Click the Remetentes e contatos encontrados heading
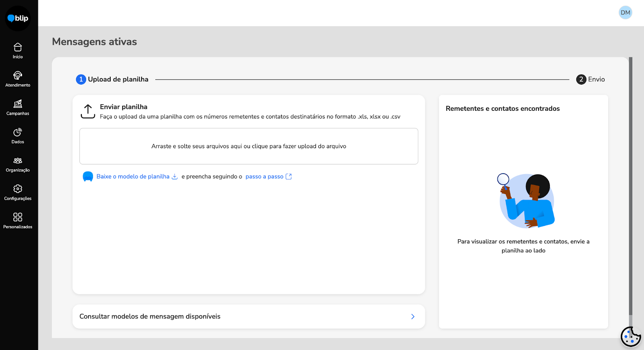Screen dimensions: 644x350 pyautogui.click(x=503, y=108)
